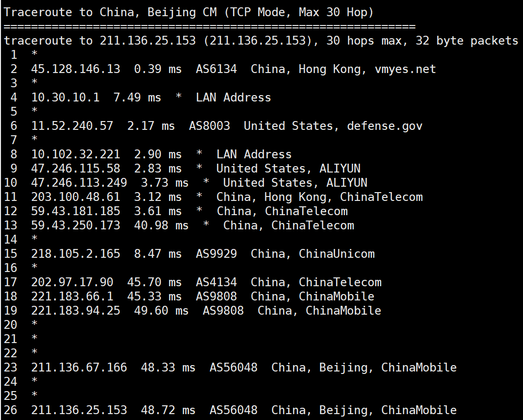Viewport: 523px width, 420px height.
Task: Click the IP 221.183.94.25 on hop 19
Action: (x=76, y=310)
